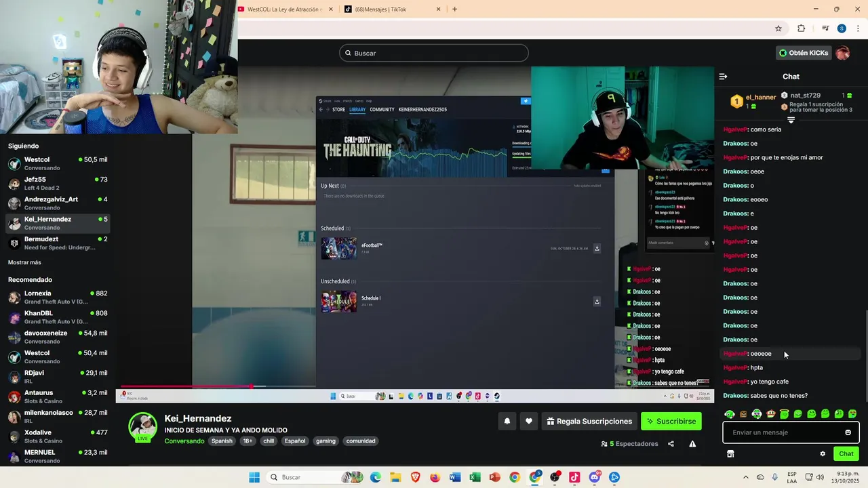Open Bermudezt channel in sidebar

pyautogui.click(x=58, y=243)
